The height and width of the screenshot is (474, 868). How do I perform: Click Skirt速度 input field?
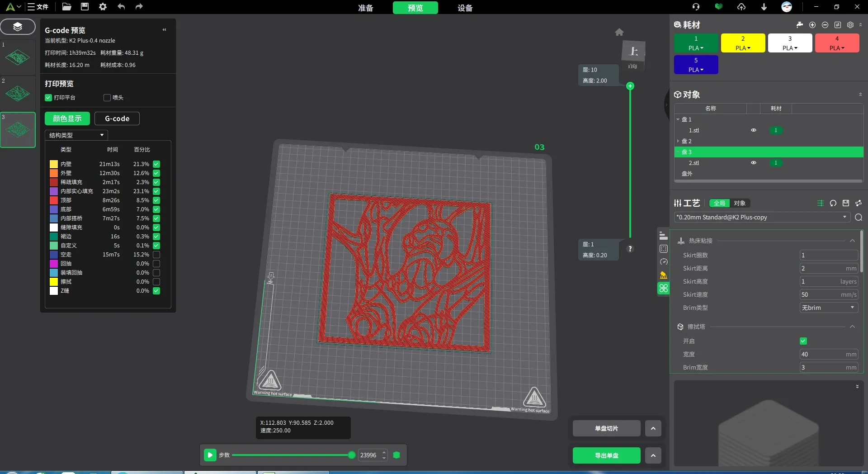(829, 294)
